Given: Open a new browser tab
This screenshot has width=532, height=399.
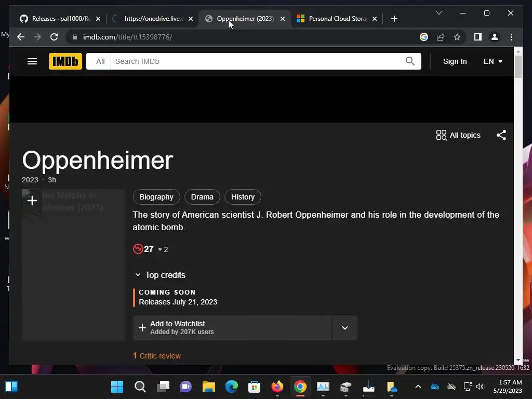Looking at the screenshot, I should [x=394, y=19].
